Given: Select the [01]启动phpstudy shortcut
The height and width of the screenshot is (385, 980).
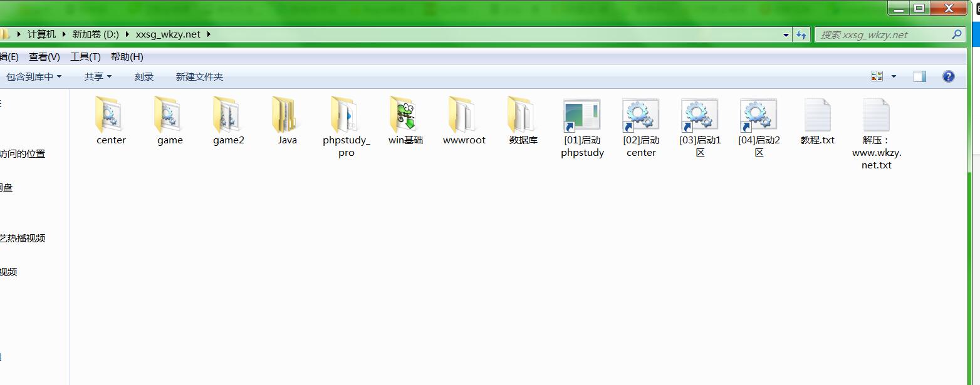Looking at the screenshot, I should click(x=581, y=116).
